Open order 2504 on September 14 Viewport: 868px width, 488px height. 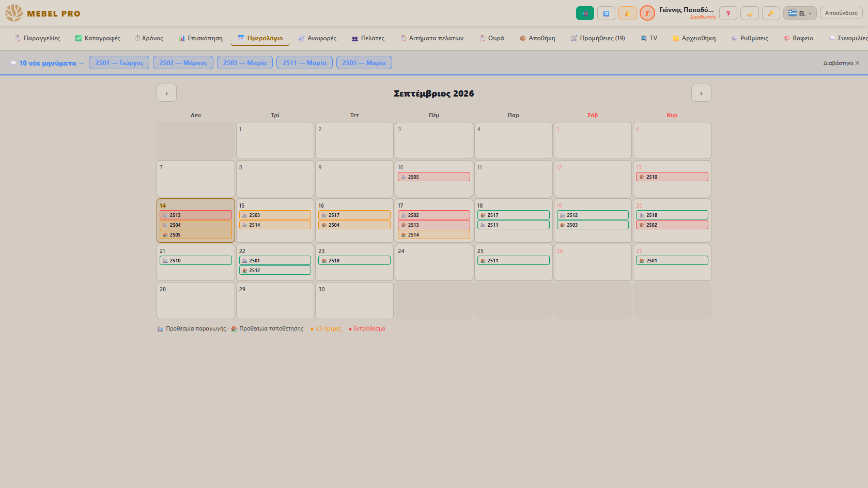pyautogui.click(x=196, y=225)
